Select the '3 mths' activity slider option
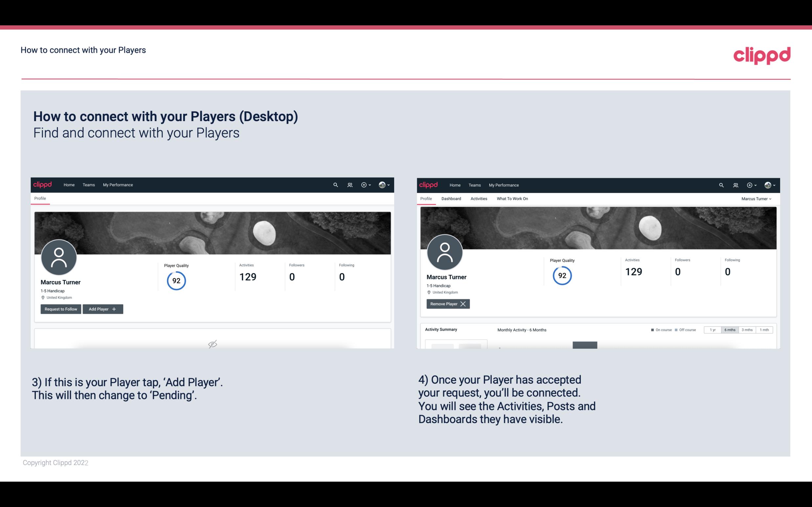Screen dimensions: 812x507 coord(747,329)
